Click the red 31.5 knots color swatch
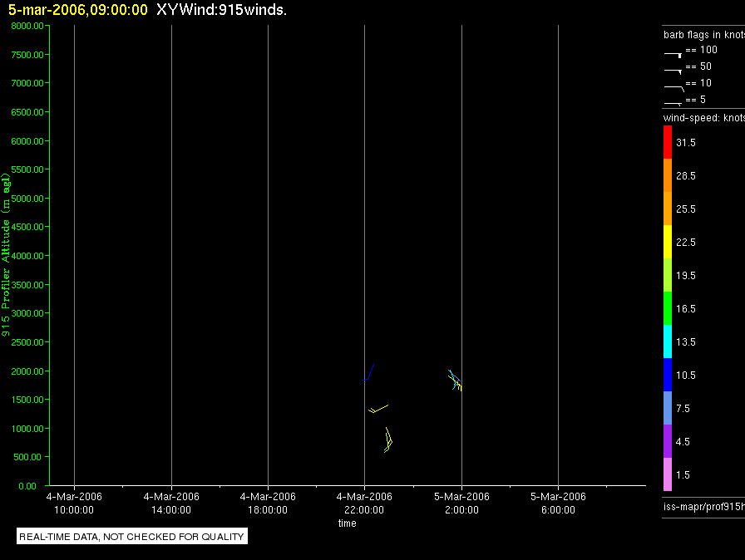The width and height of the screenshot is (745, 560). tap(668, 142)
